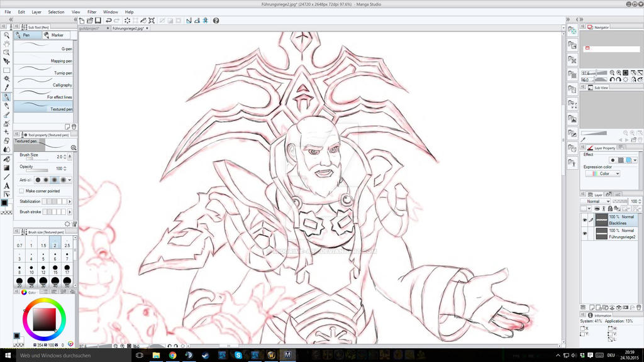Viewport: 644px width, 362px height.
Task: Click the hue ring on the color wheel
Action: point(44,301)
